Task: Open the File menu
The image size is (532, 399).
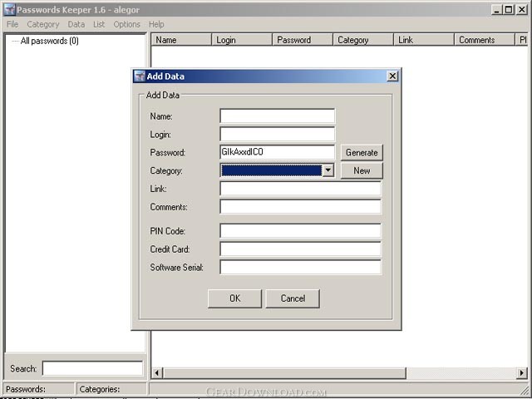Action: coord(12,24)
